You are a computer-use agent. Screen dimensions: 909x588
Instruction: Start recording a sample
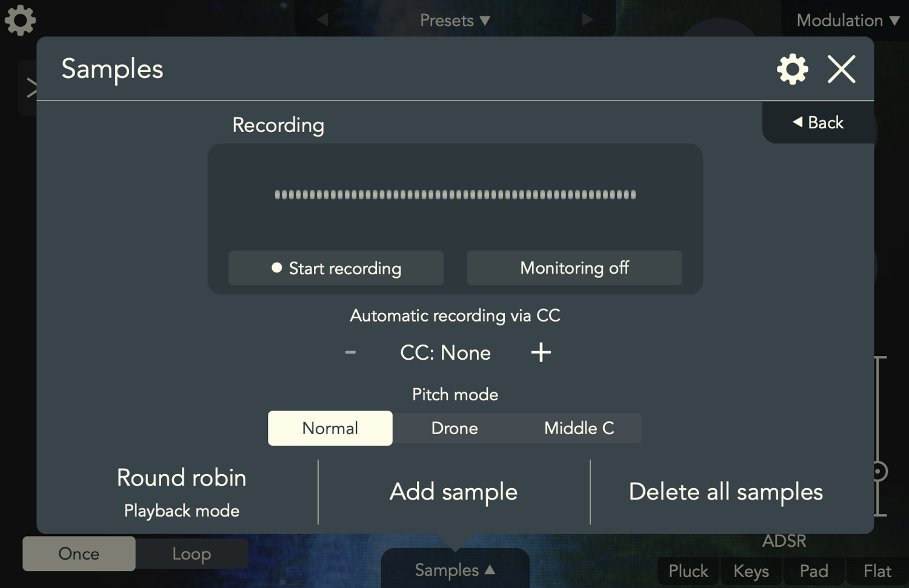(336, 268)
